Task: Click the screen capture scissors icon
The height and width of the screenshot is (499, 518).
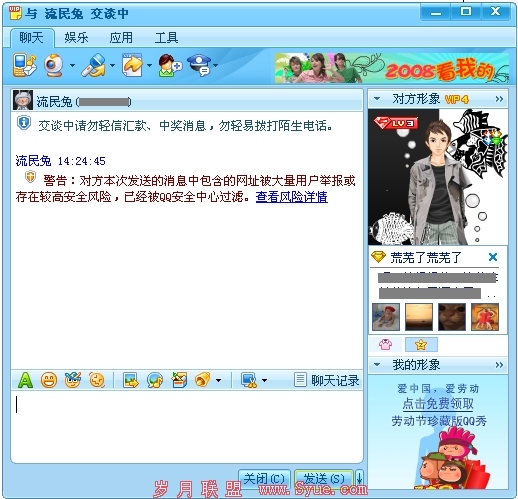Action: click(x=249, y=380)
